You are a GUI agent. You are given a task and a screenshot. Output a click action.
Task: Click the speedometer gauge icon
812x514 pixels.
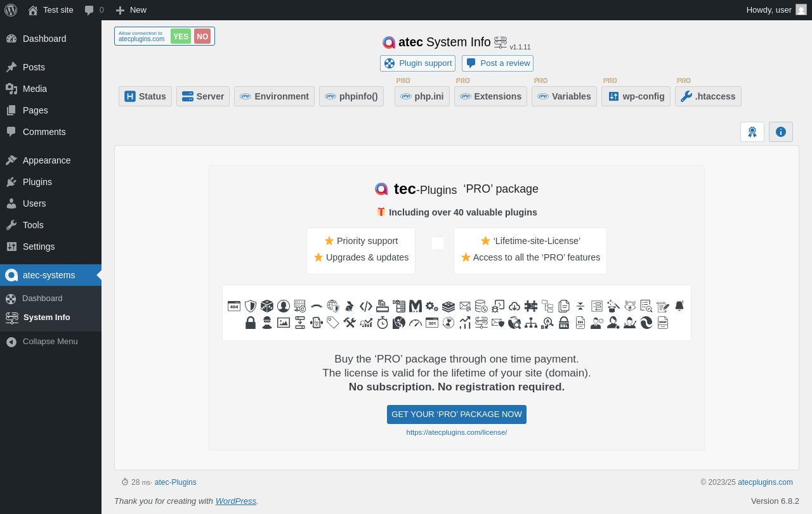click(x=416, y=323)
